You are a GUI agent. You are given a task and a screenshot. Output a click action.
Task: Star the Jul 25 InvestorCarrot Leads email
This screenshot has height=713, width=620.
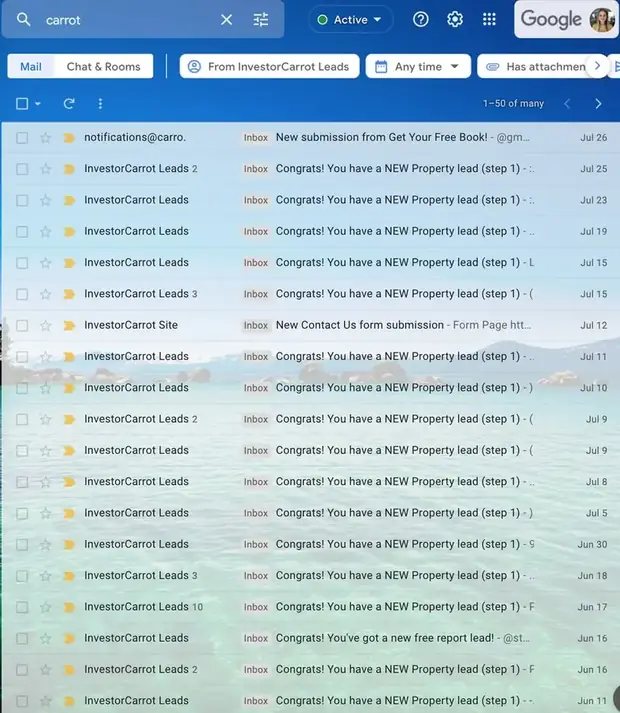click(x=45, y=169)
